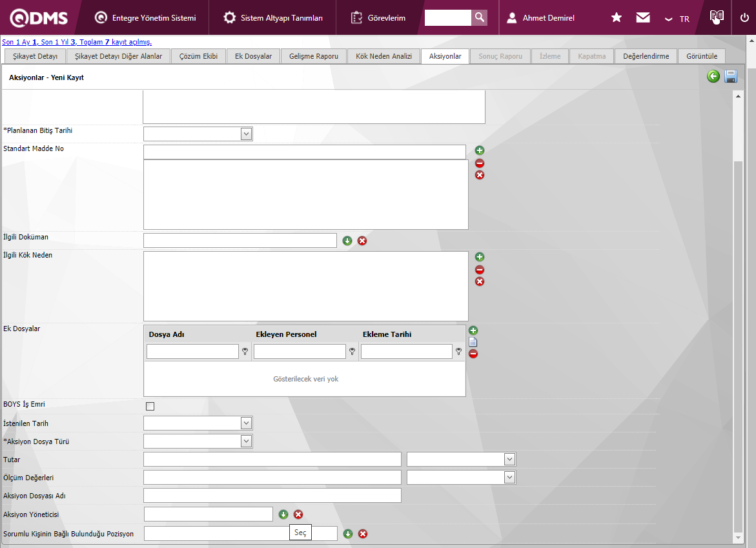Open the TR language selector
The image size is (756, 548).
677,19
